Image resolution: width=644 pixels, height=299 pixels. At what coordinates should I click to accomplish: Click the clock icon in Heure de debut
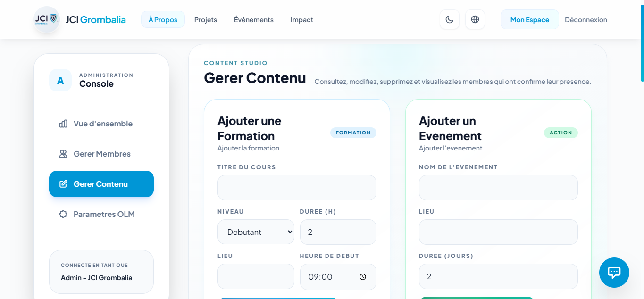tap(363, 277)
